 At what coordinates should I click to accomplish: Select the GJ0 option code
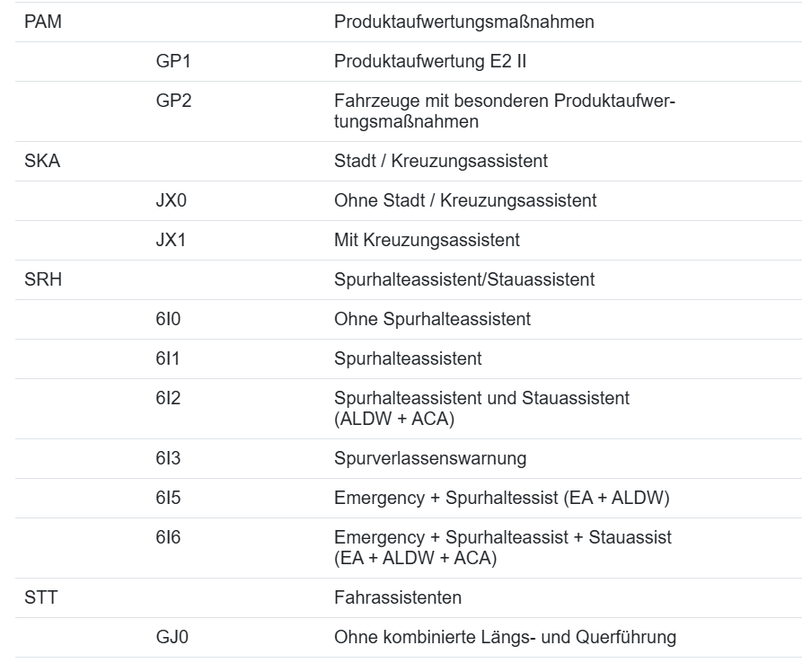pyautogui.click(x=172, y=637)
